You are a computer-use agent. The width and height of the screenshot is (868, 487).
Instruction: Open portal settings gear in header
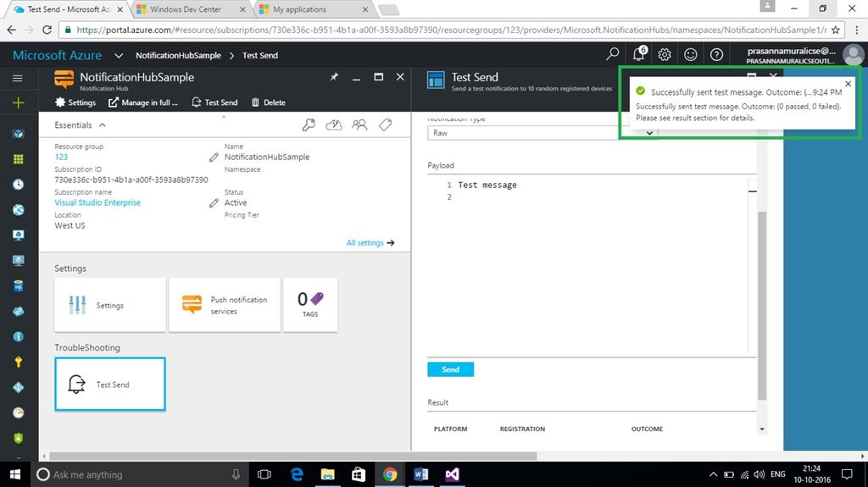pyautogui.click(x=665, y=54)
